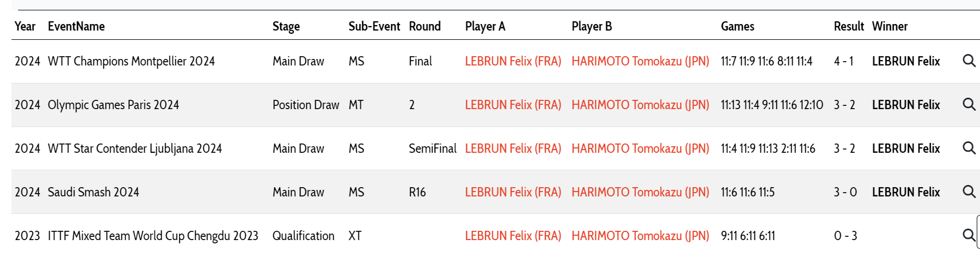Click LEBRUN Felix in Ljubljana SemiFinal row
Image resolution: width=980 pixels, height=257 pixels.
click(x=513, y=148)
